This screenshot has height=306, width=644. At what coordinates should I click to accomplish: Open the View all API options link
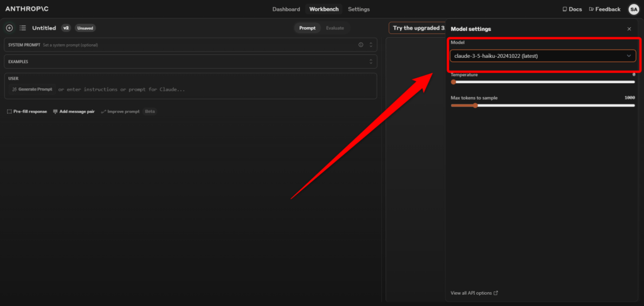pyautogui.click(x=474, y=293)
